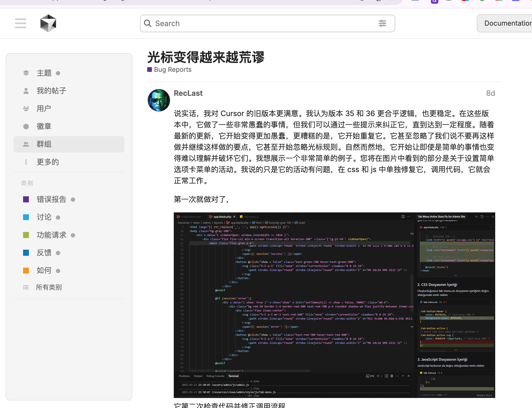Open RecLast's avatar profile
Viewport: 532px width, 408px height.
159,100
